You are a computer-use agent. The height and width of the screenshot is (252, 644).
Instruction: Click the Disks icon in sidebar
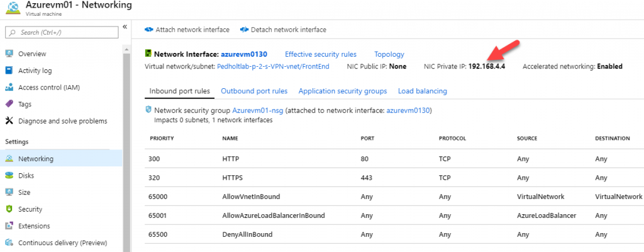9,175
